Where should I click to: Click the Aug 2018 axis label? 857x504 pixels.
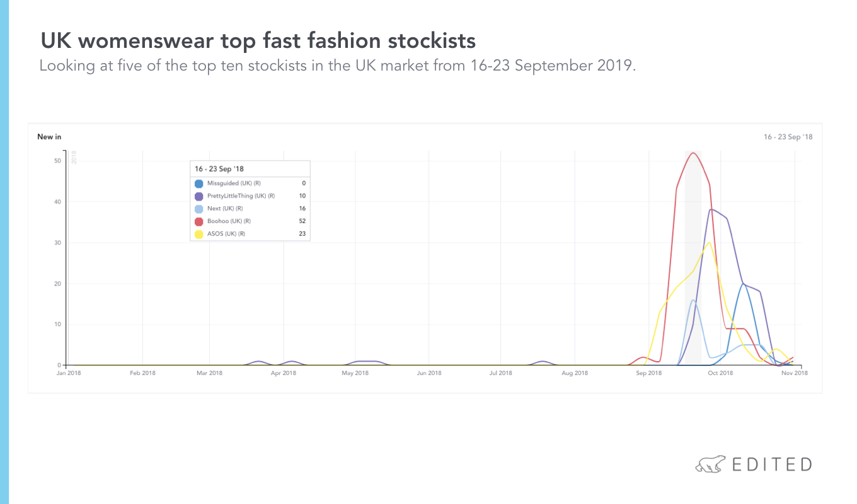click(x=575, y=373)
